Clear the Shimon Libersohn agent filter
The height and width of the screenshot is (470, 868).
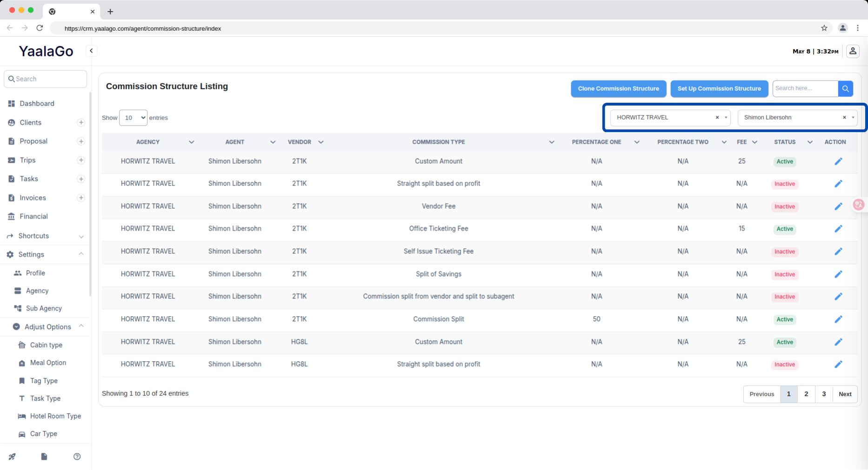(844, 118)
